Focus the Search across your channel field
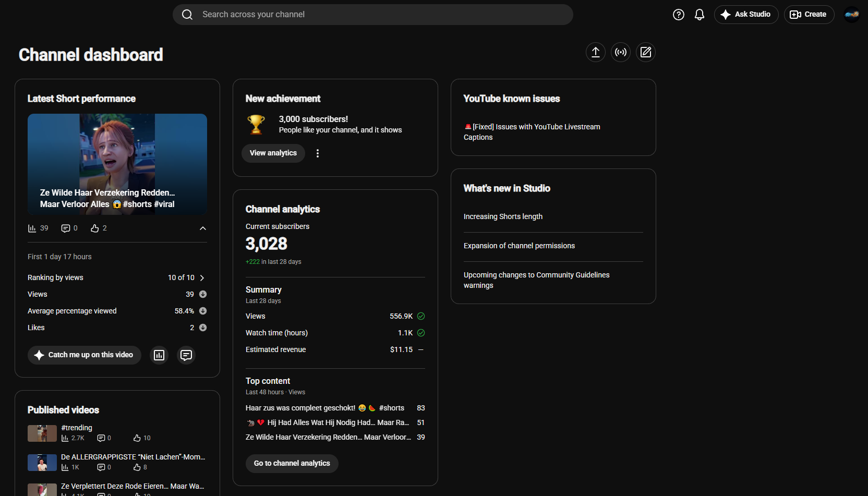 click(373, 15)
